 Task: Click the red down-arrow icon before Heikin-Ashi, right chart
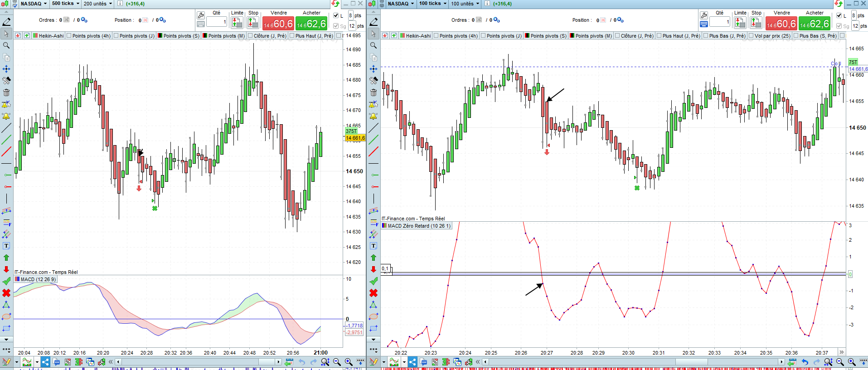(385, 36)
